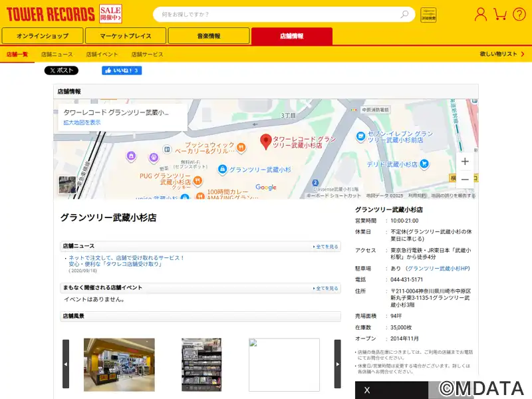View all store events (全てを見る)
The height and width of the screenshot is (399, 532).
tap(326, 288)
